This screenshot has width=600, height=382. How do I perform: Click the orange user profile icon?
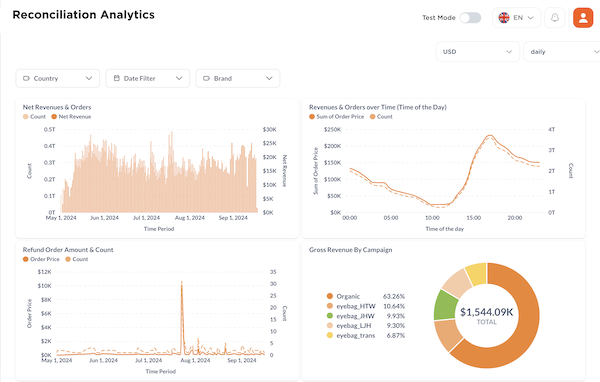pos(583,18)
